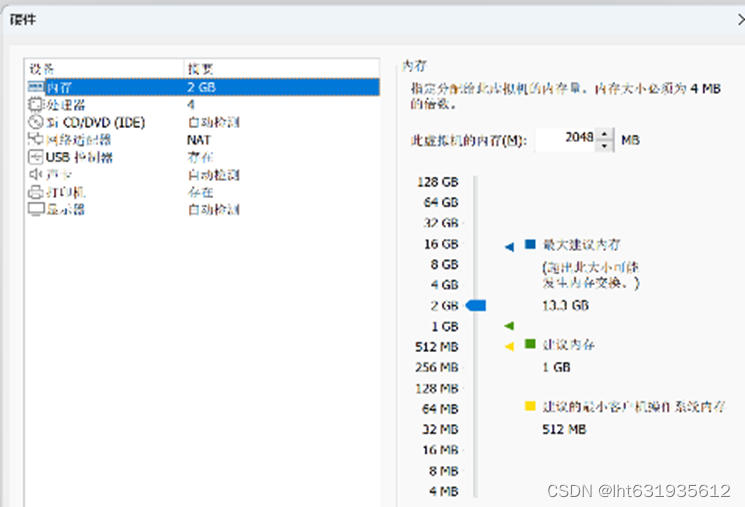Click the yellow legend square swatch
The image size is (745, 507).
(x=530, y=406)
